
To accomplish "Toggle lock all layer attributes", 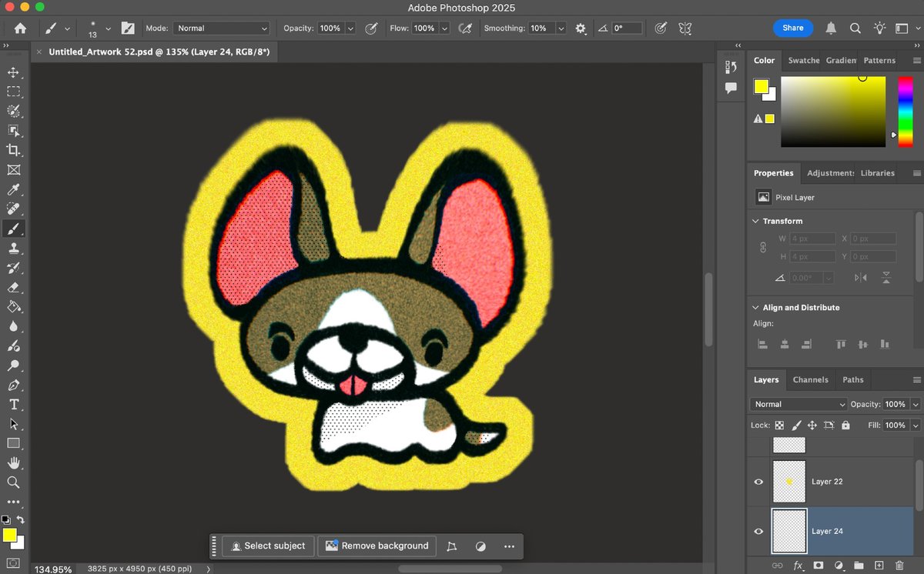I will coord(845,425).
